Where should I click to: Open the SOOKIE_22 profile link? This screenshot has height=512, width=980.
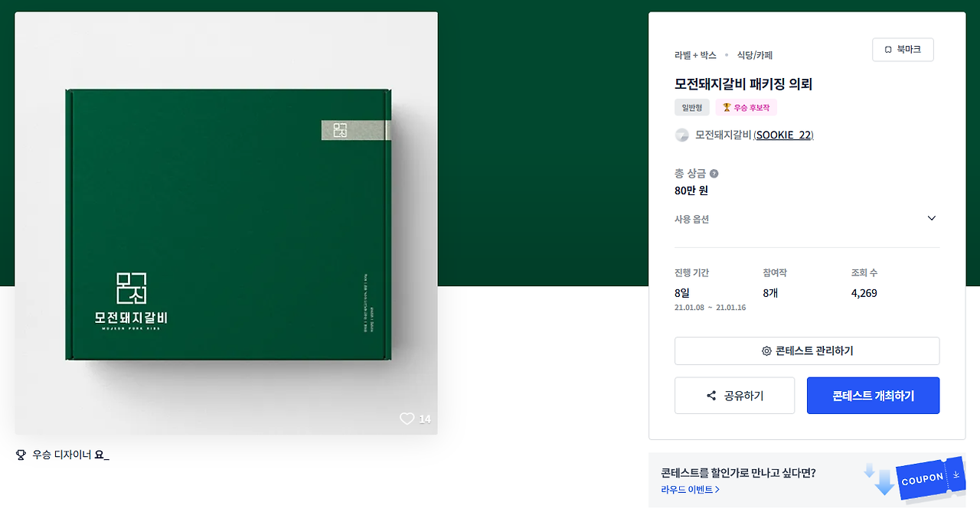[x=783, y=135]
